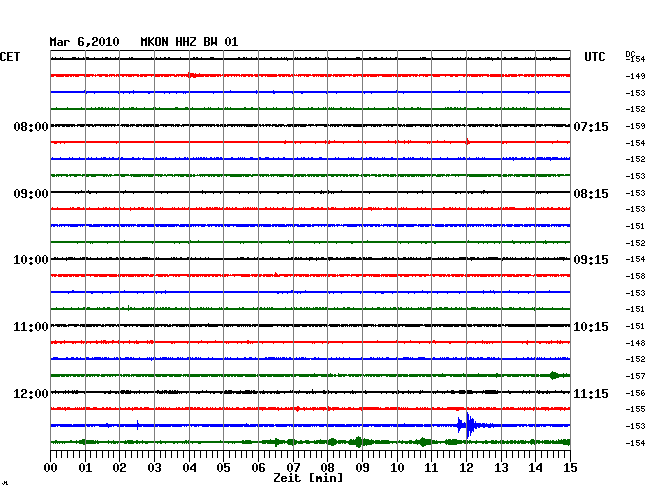Select the "08:00" CET time label
The height and width of the screenshot is (494, 650).
click(31, 126)
